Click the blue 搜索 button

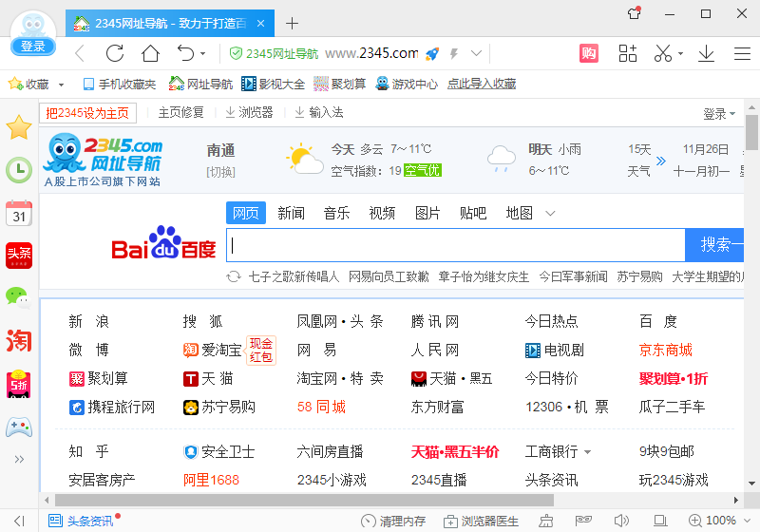point(714,245)
